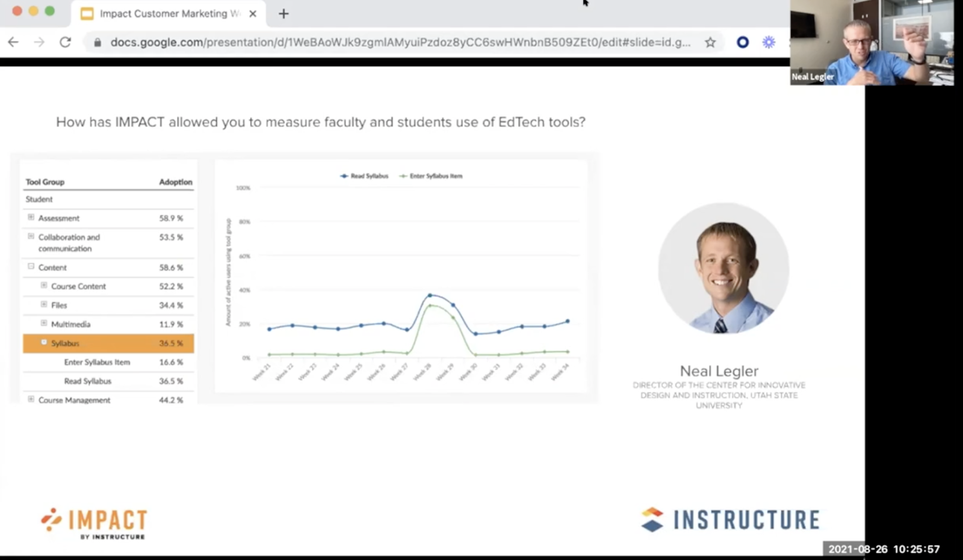Expand the Collaboration and communication group
The width and height of the screenshot is (963, 560).
pos(31,236)
